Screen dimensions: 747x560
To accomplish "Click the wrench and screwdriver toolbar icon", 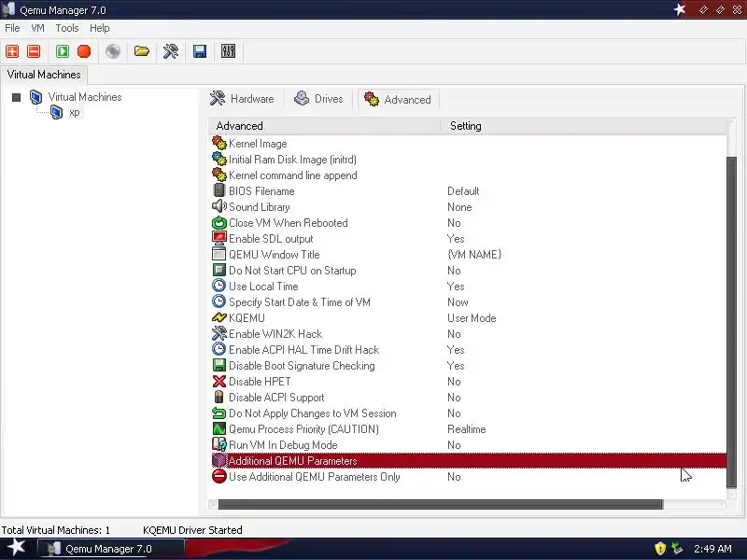I will (x=171, y=51).
